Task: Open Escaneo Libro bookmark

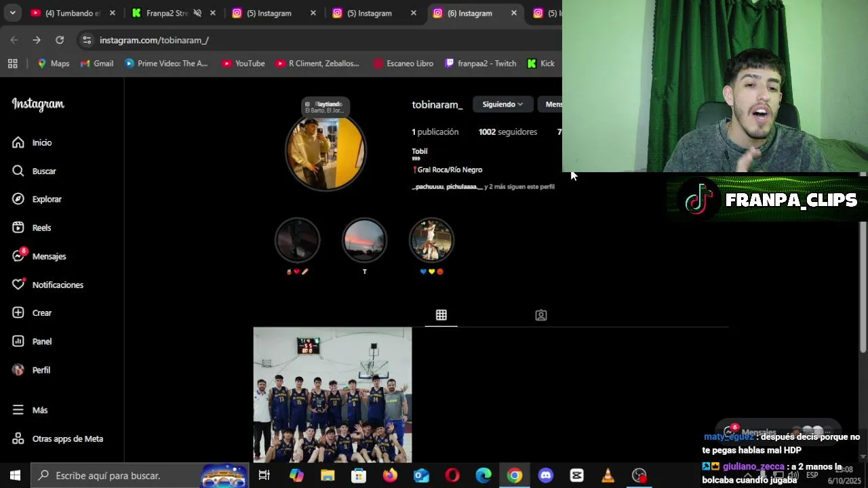Action: (x=403, y=64)
